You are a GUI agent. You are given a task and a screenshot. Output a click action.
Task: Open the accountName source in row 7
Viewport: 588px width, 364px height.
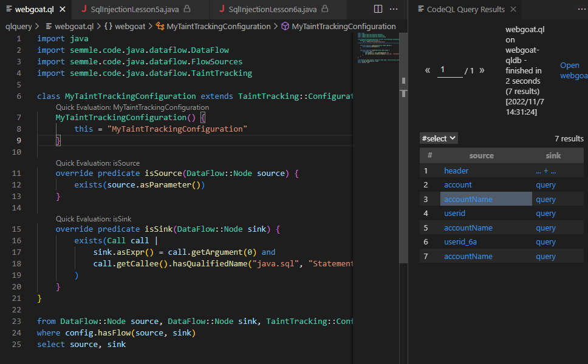[x=468, y=257]
